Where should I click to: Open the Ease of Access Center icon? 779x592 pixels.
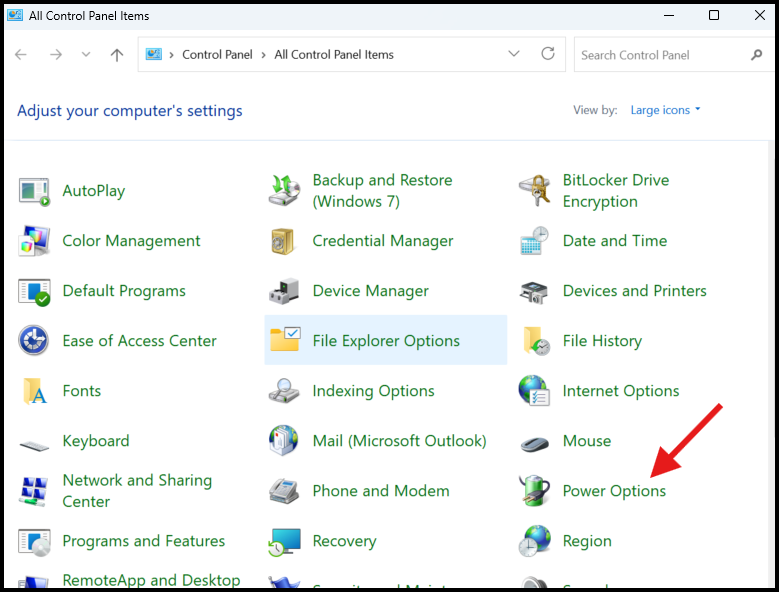tap(34, 341)
